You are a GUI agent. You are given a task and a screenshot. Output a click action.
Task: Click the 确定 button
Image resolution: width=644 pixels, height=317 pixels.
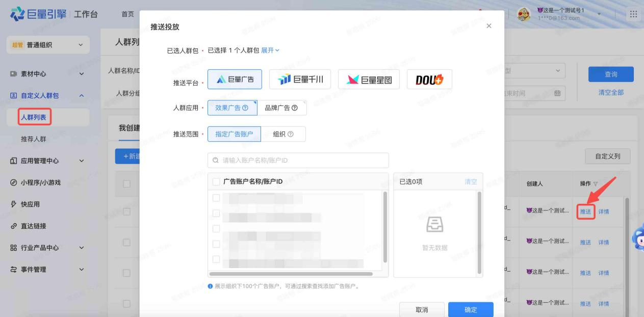[471, 309]
